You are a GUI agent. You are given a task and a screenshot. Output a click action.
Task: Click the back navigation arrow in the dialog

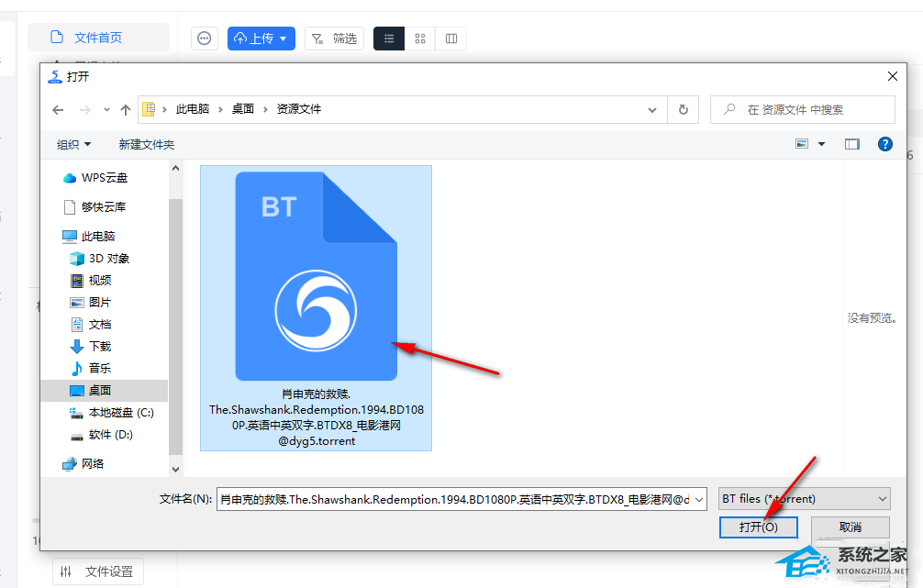click(x=58, y=109)
